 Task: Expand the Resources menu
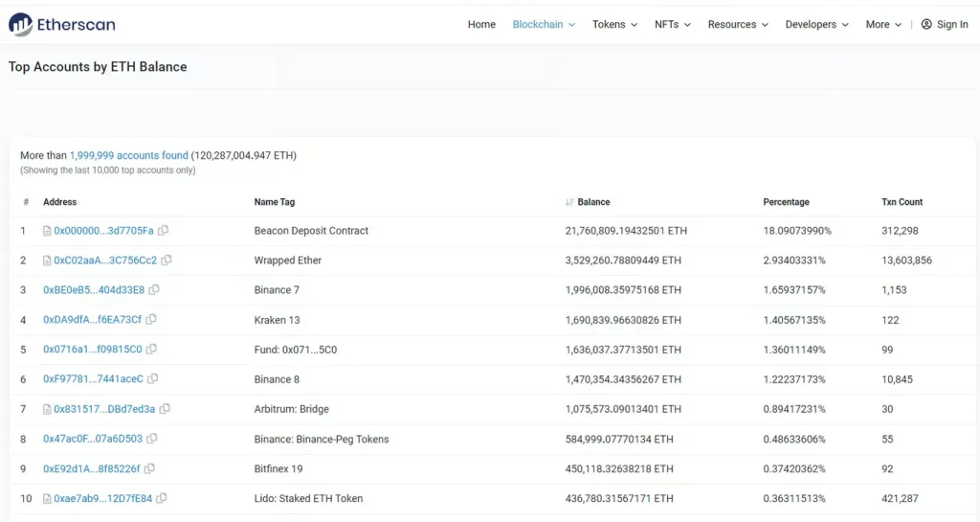[738, 24]
